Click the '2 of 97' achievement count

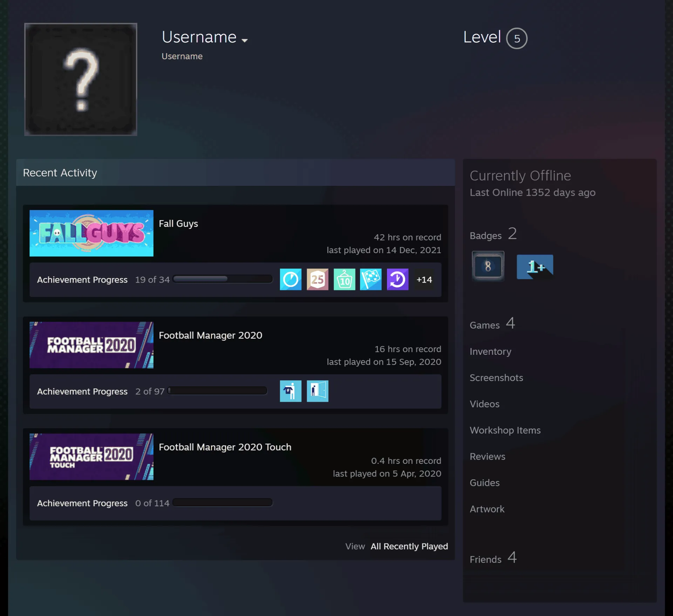pos(150,391)
